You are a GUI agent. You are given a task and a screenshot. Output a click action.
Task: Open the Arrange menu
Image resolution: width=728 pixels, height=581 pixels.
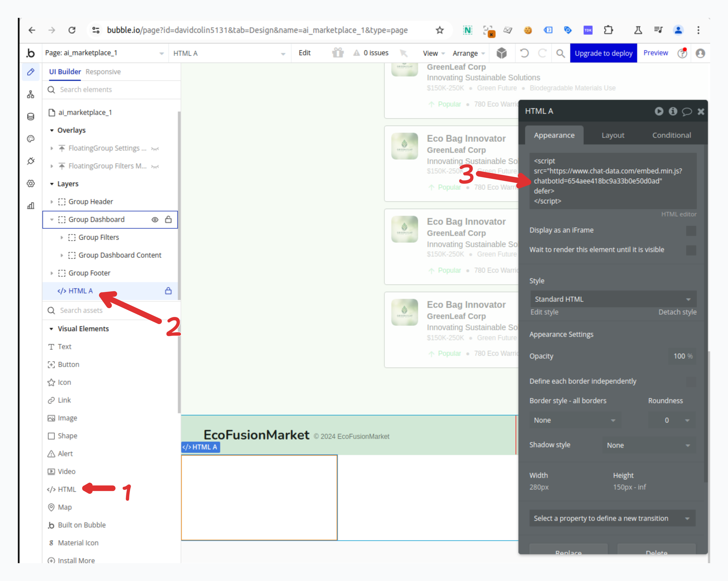click(469, 53)
